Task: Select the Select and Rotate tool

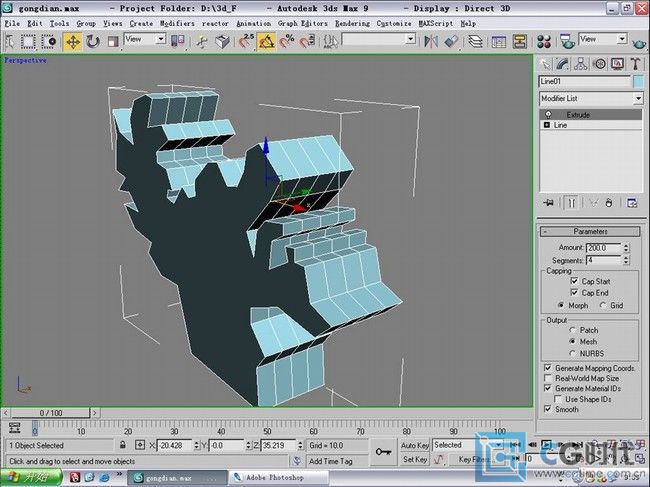Action: [93, 41]
